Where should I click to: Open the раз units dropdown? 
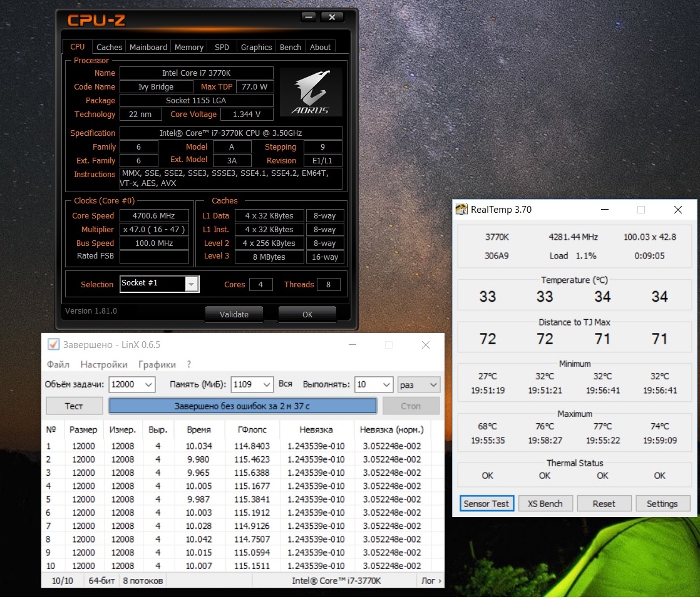pyautogui.click(x=418, y=384)
